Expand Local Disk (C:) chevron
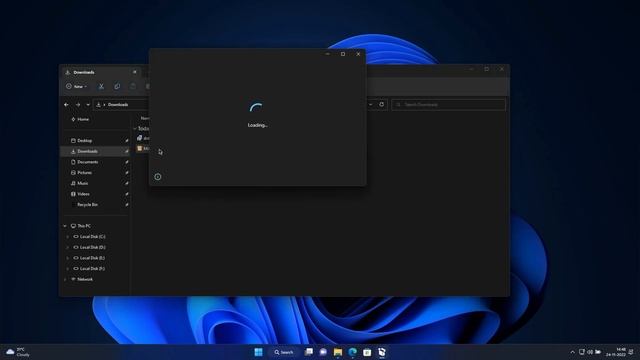Screen dimensions: 640x360 tap(68, 237)
